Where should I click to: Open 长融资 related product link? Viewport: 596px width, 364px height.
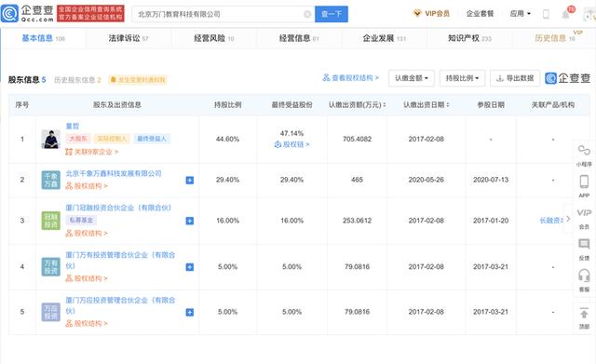(551, 221)
